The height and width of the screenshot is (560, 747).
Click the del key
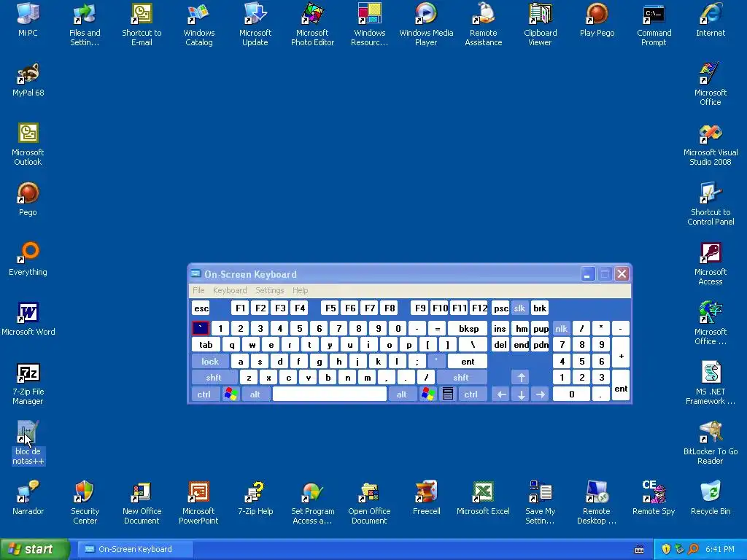[x=500, y=345]
